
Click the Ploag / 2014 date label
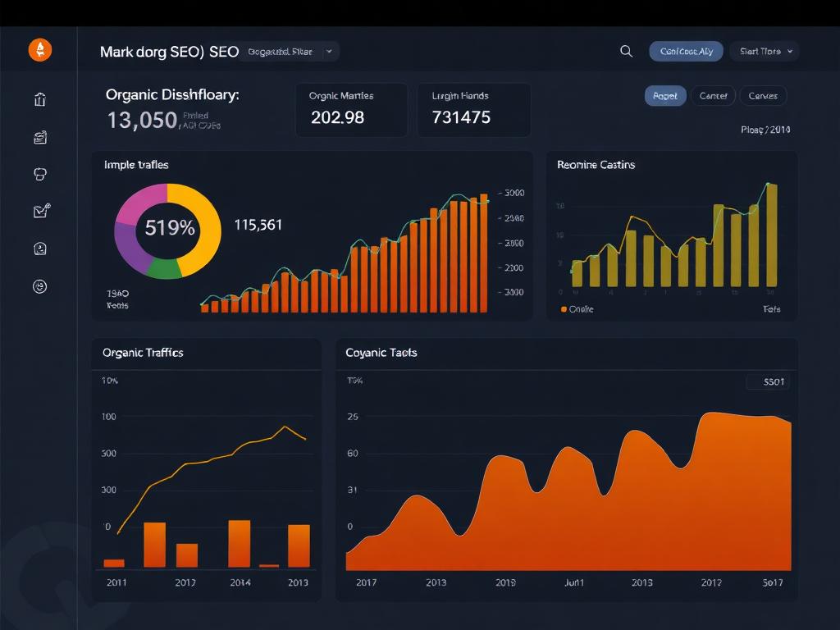(765, 130)
